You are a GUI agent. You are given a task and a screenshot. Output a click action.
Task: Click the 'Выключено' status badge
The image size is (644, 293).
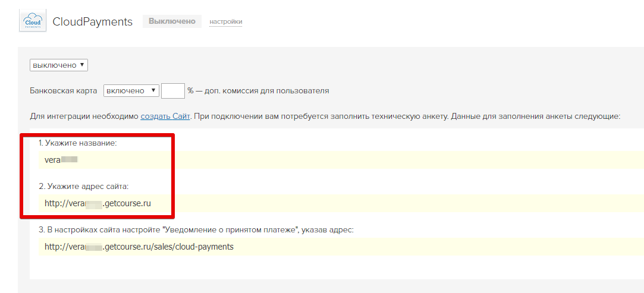point(172,21)
